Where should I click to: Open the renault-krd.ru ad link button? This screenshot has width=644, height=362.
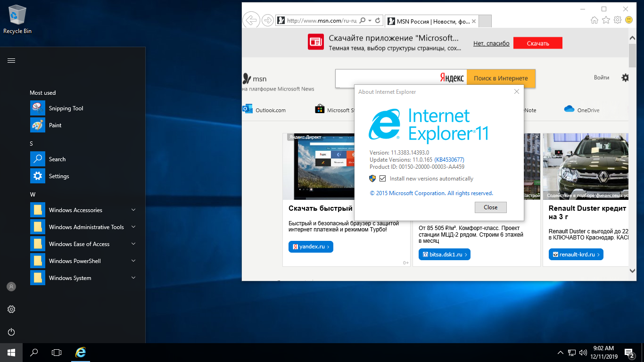576,255
